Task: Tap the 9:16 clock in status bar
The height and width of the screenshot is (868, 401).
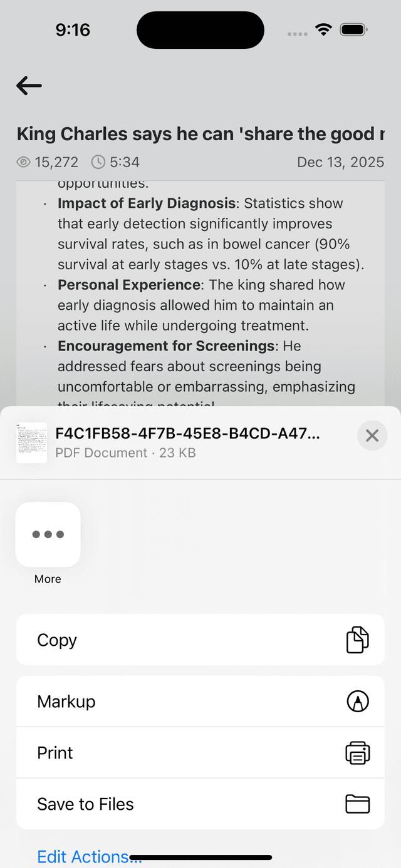Action: point(73,29)
